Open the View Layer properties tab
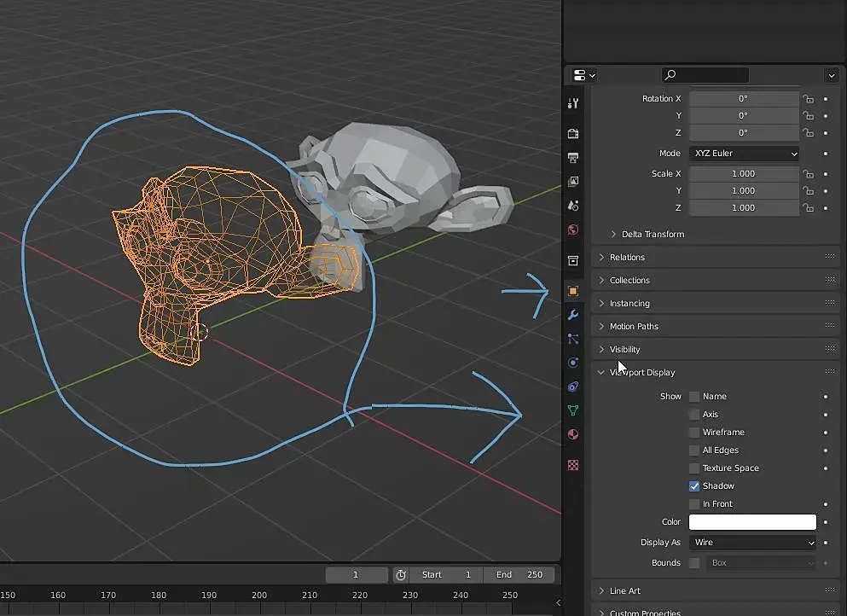Viewport: 847px width, 616px height. coord(573,182)
